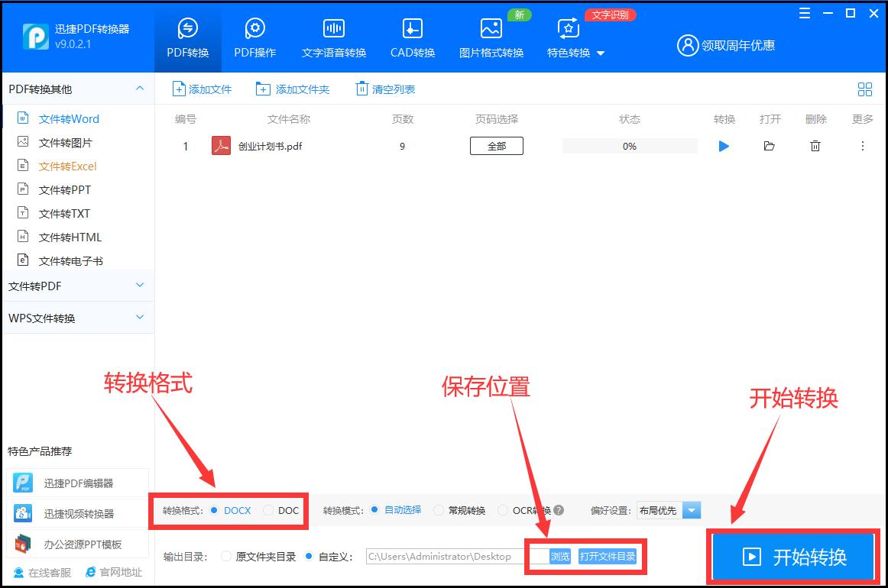Screen dimensions: 888x588
Task: Open the 文字语音转换 feature
Action: click(x=333, y=36)
